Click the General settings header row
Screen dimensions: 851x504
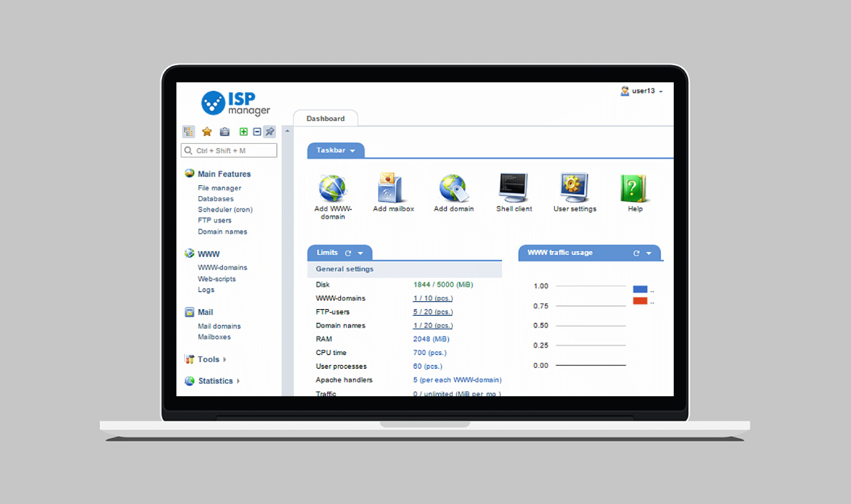tap(404, 269)
